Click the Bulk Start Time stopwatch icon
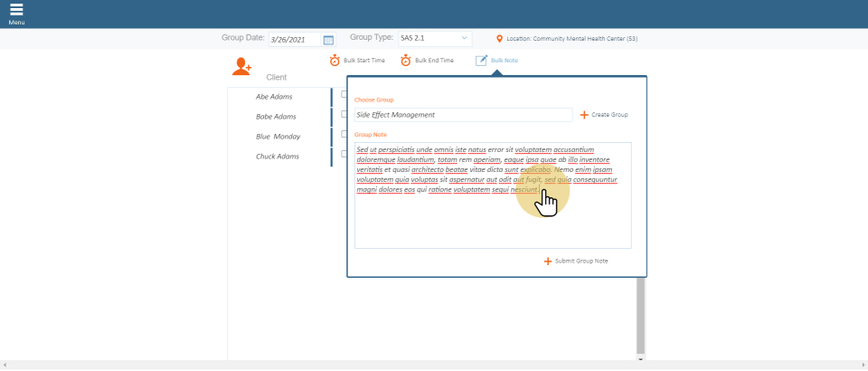This screenshot has width=868, height=371. 335,61
